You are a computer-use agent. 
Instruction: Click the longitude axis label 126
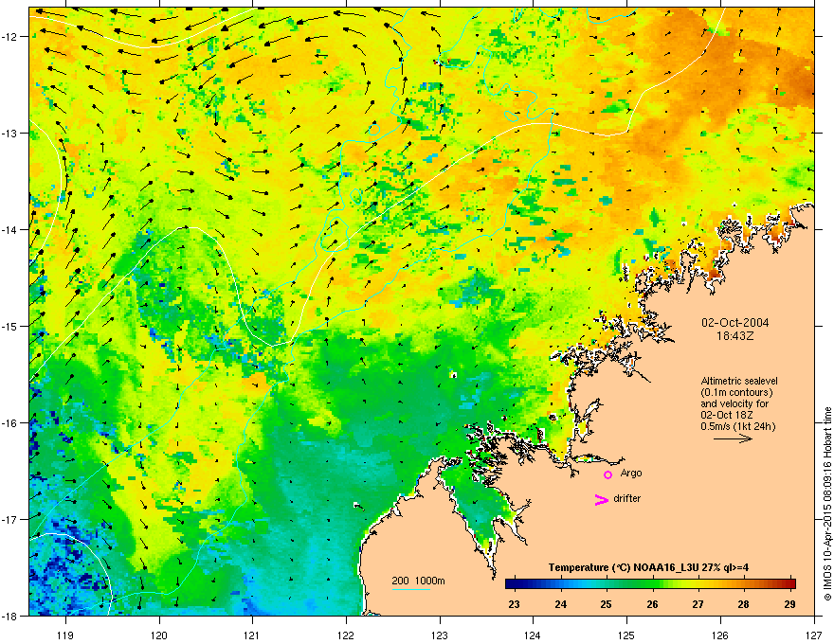click(x=720, y=635)
